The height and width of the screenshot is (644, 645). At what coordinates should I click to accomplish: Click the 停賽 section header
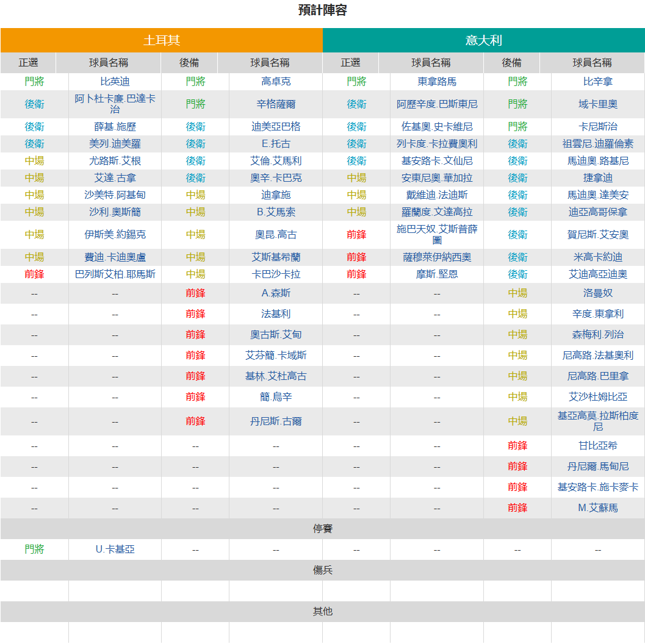coord(322,529)
